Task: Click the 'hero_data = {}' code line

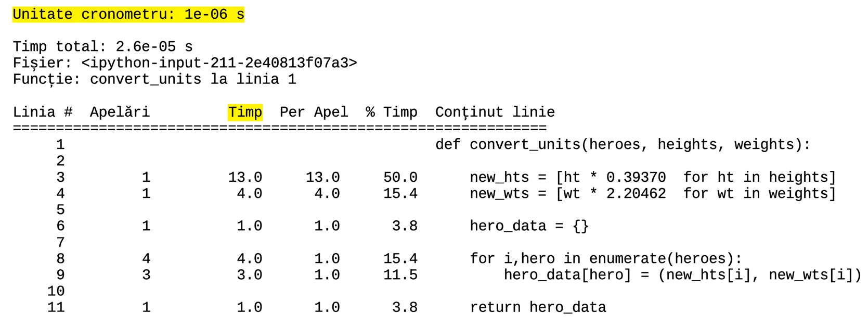Action: (x=529, y=226)
